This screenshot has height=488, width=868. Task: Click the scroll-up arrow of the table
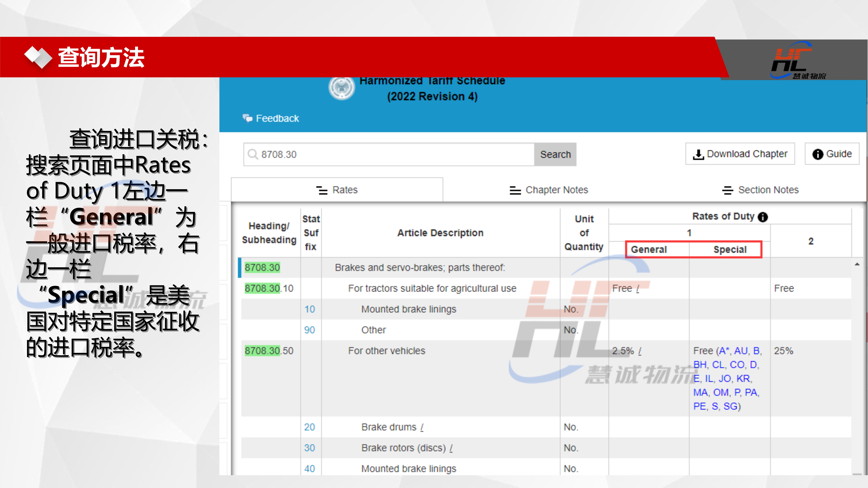(x=857, y=264)
